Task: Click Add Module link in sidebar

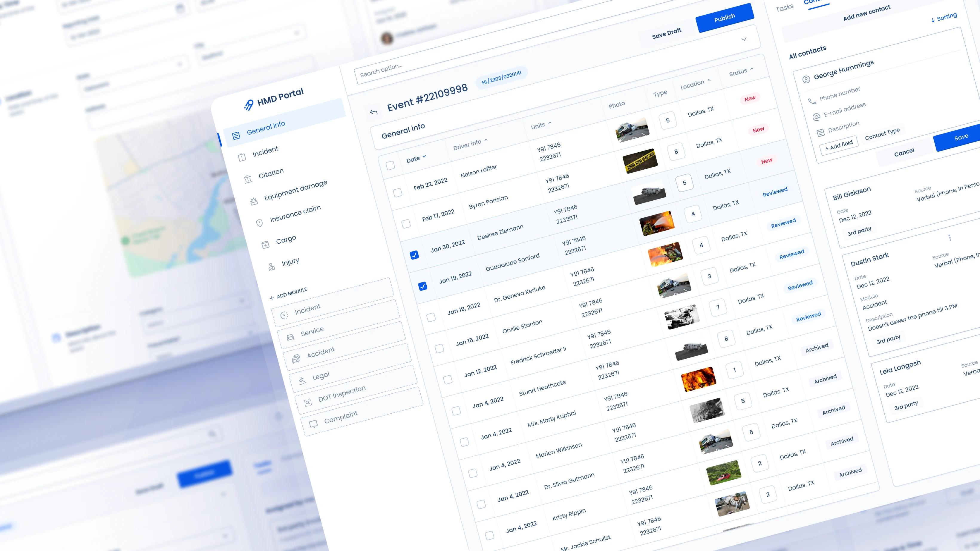Action: click(288, 293)
